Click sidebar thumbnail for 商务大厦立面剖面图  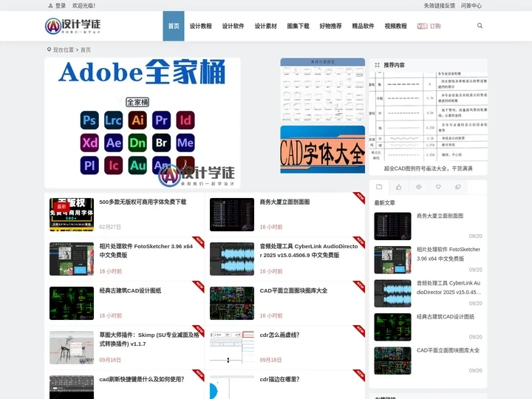pos(392,226)
